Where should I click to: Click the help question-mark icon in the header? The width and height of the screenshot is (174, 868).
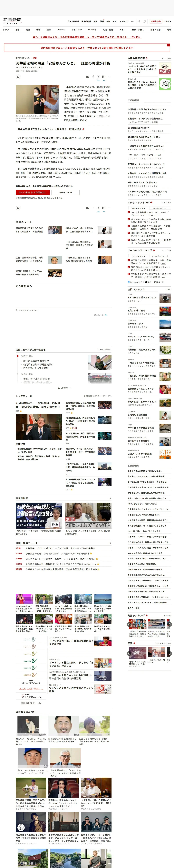[x=144, y=21]
